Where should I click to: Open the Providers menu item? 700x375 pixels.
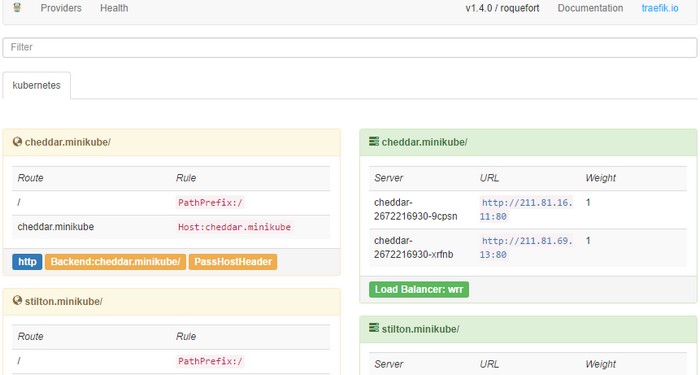pyautogui.click(x=61, y=8)
